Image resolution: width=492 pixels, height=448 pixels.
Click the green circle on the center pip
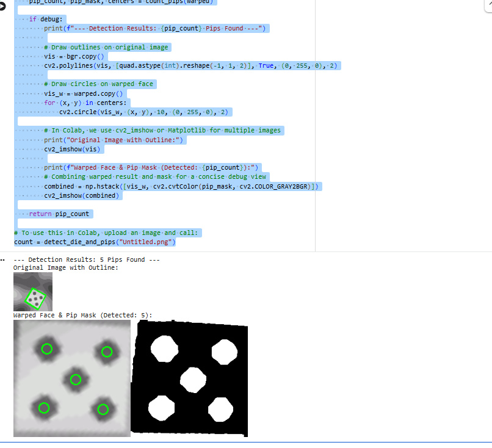pyautogui.click(x=75, y=380)
